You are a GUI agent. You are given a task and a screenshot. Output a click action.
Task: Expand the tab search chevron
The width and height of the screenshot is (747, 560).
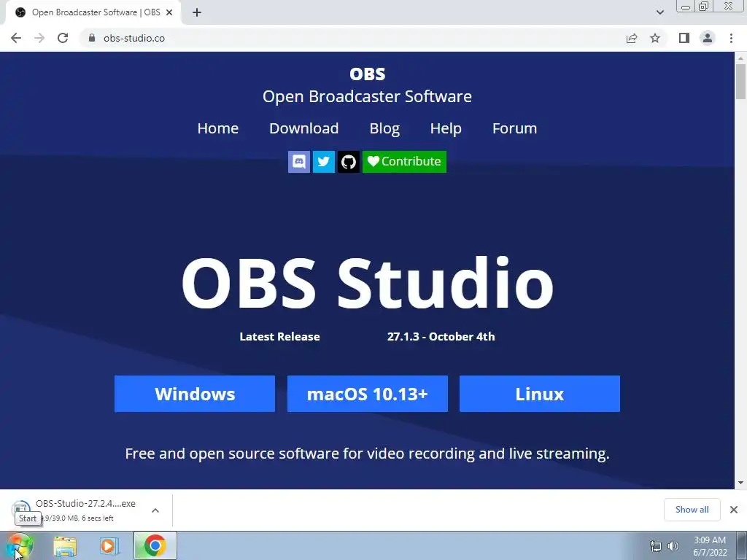(x=659, y=12)
